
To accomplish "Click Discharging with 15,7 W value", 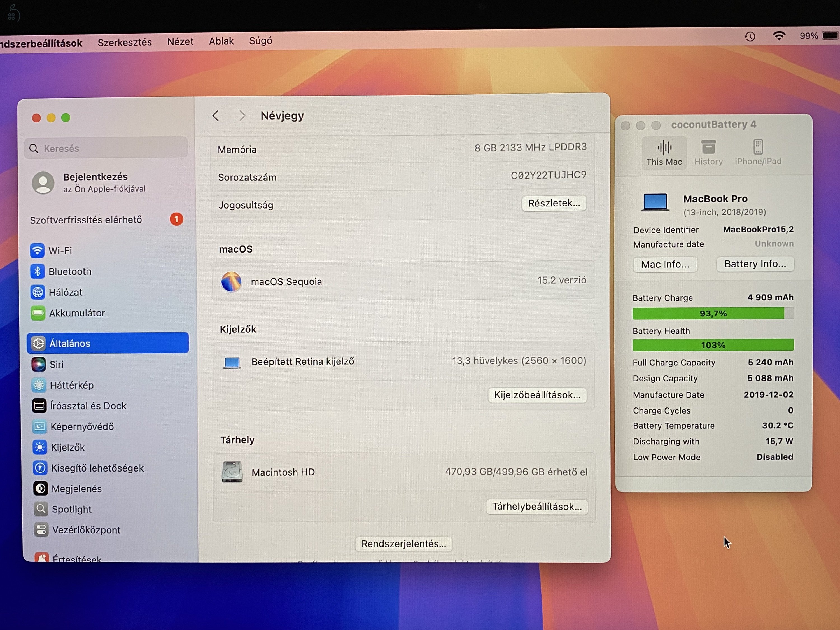I will click(x=779, y=441).
